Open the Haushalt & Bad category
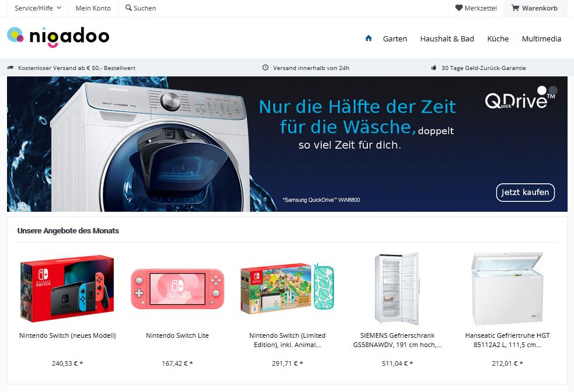 click(447, 38)
